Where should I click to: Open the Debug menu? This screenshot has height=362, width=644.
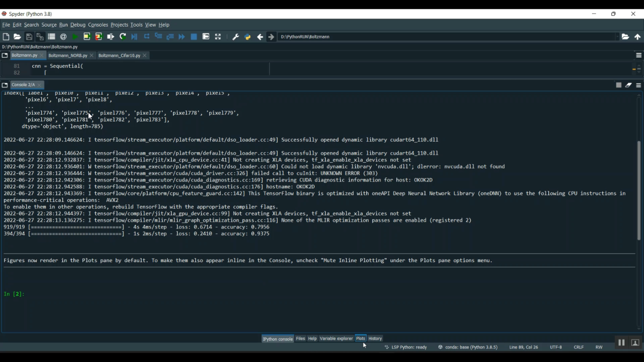pos(78,25)
